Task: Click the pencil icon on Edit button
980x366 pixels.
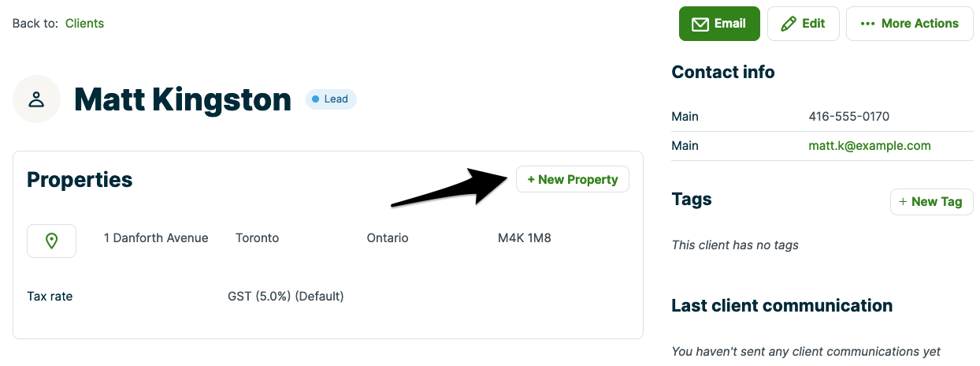Action: tap(788, 24)
